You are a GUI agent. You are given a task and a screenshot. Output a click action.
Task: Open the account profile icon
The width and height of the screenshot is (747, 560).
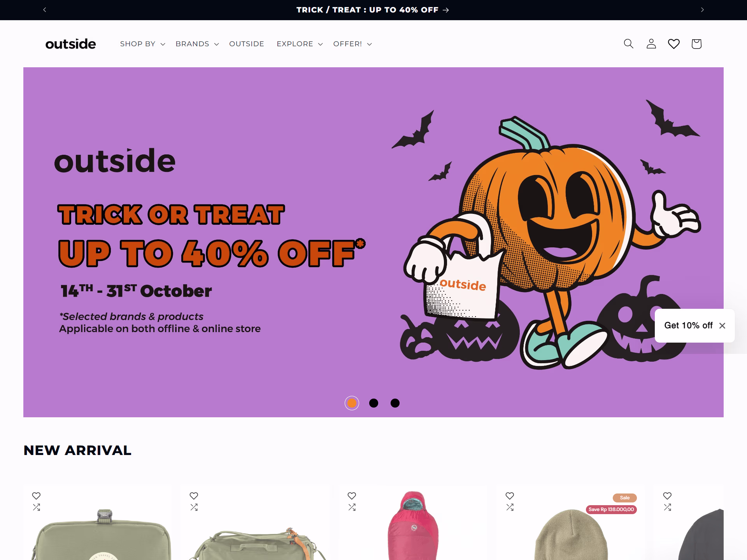651,44
